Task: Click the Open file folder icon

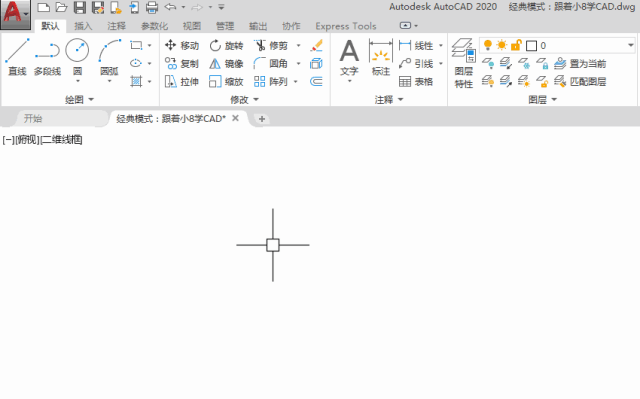Action: tap(61, 7)
